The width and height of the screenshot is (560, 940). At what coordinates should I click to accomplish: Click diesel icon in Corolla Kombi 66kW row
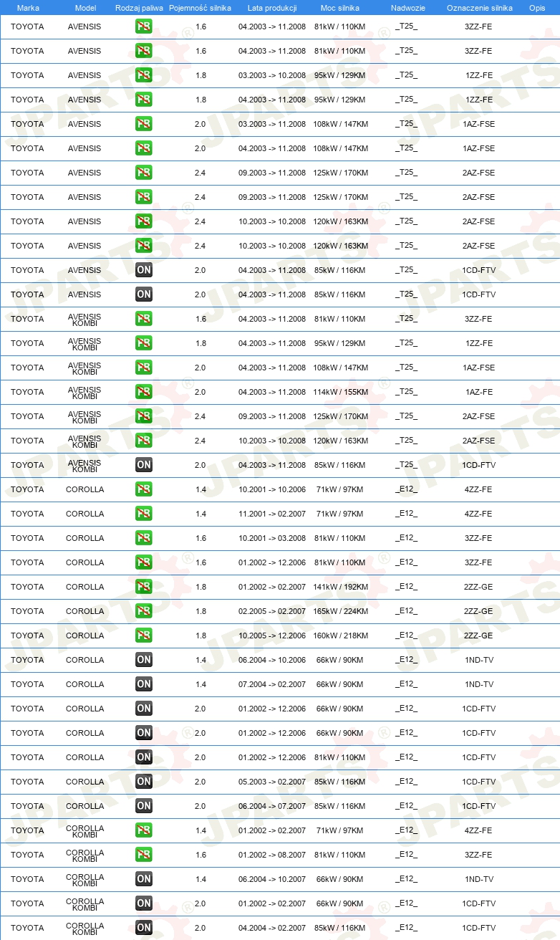tap(144, 903)
